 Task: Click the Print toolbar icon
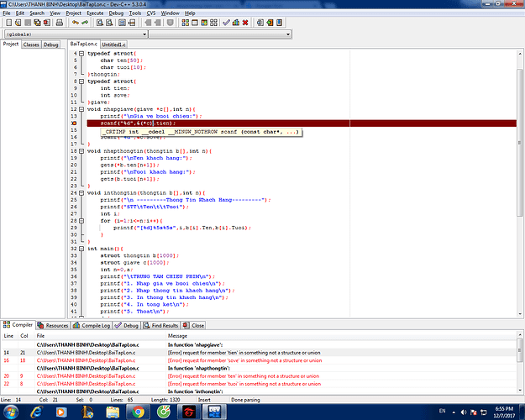[x=61, y=23]
